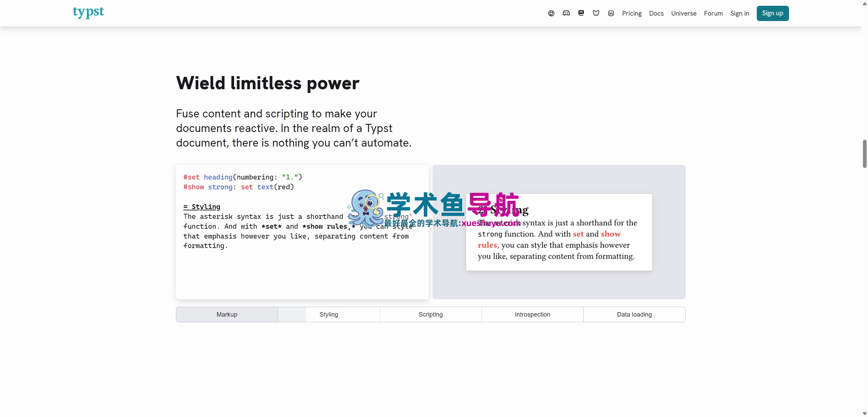Image resolution: width=868 pixels, height=417 pixels.
Task: Click the Sign in link
Action: tap(739, 13)
